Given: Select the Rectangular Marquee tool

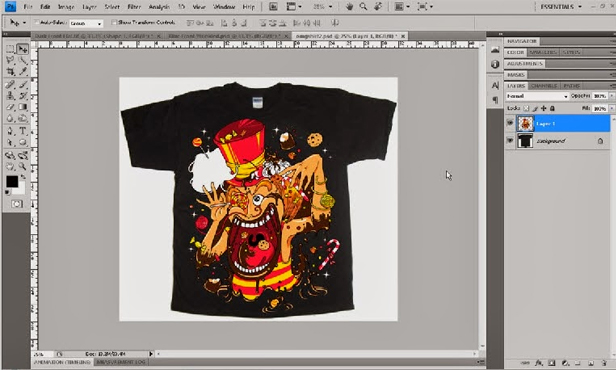Looking at the screenshot, I should tap(10, 49).
